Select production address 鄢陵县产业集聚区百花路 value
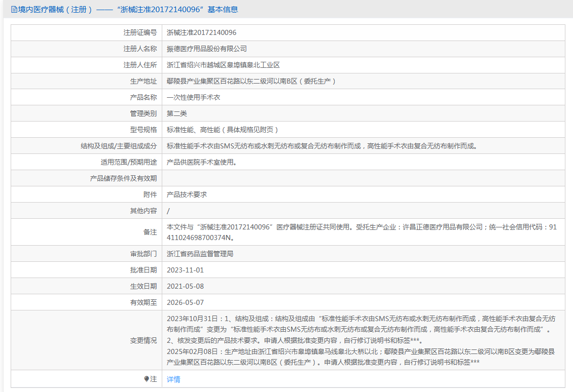 tap(252, 81)
